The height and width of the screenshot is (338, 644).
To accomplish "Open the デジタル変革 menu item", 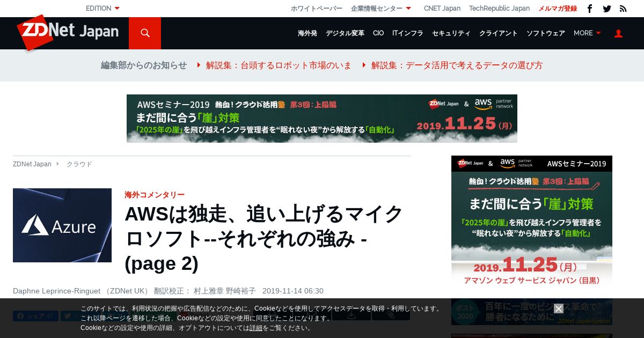I will point(345,33).
